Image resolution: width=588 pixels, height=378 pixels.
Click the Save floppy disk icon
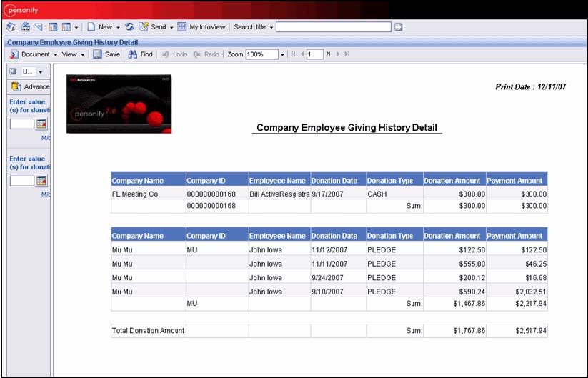pyautogui.click(x=97, y=54)
